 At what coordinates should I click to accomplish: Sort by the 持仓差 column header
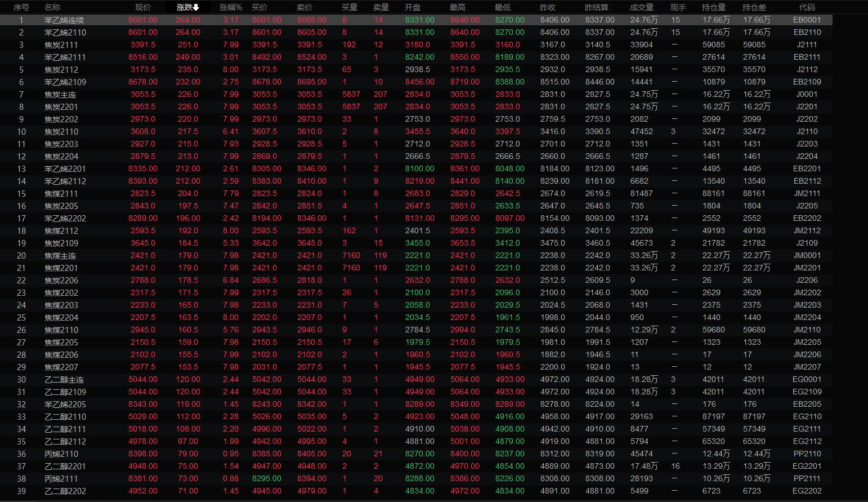point(754,7)
